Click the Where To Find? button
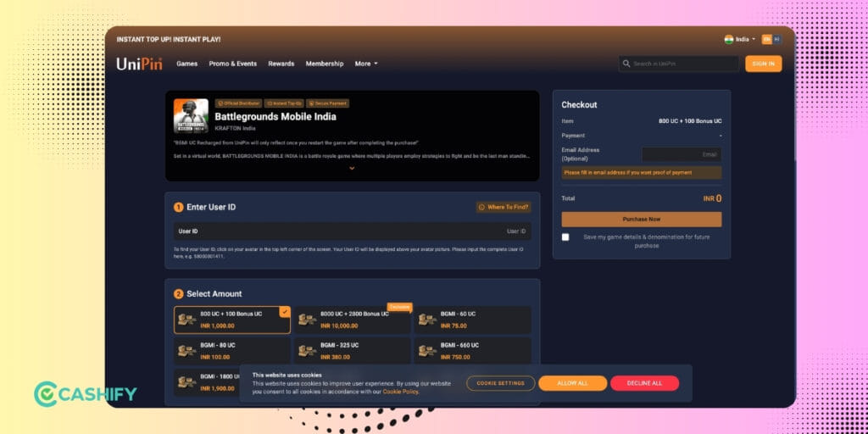The width and height of the screenshot is (868, 434). tap(504, 207)
